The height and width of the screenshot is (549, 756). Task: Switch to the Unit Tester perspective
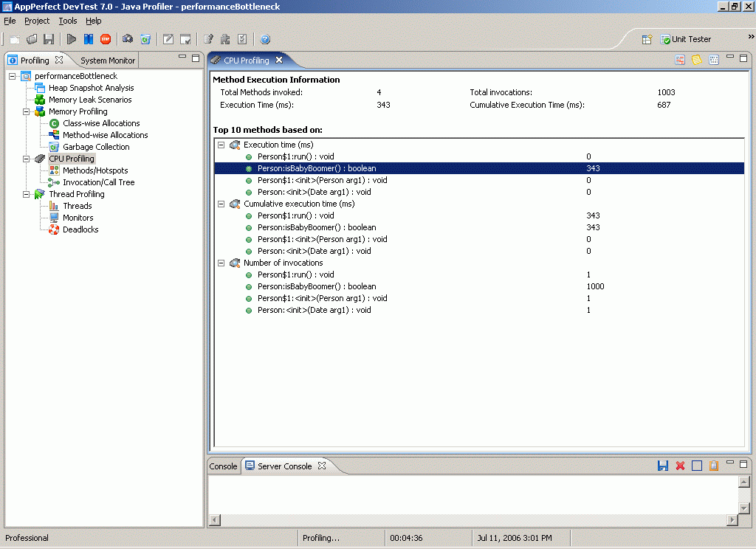click(686, 40)
